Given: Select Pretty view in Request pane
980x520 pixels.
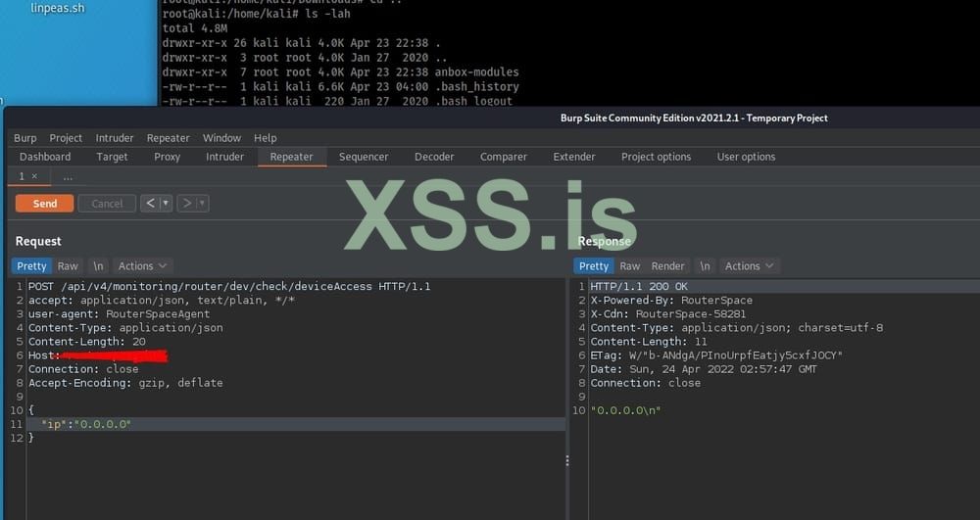Looking at the screenshot, I should tap(31, 266).
